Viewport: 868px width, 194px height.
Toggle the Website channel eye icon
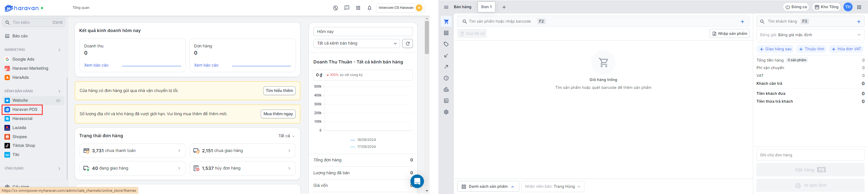pos(58,100)
